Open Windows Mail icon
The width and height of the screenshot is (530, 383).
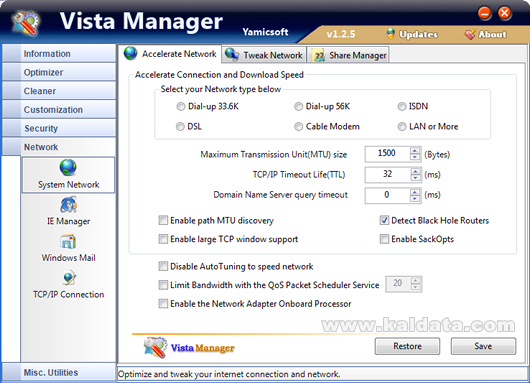[x=68, y=242]
